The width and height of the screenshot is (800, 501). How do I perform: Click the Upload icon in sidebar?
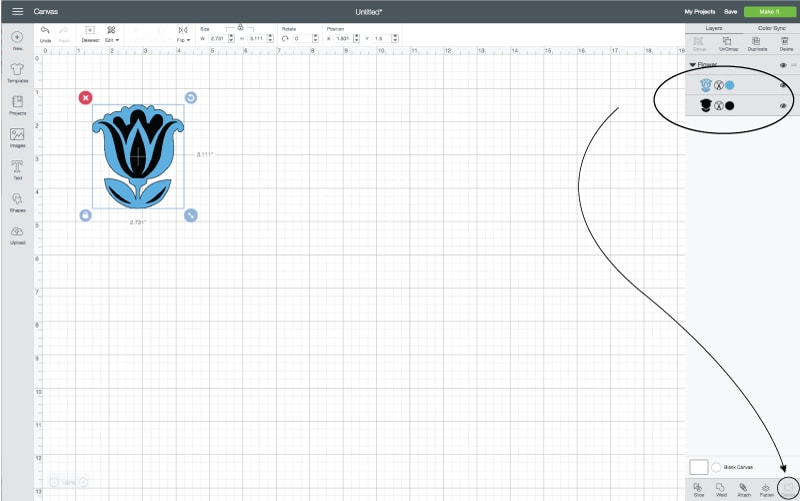(x=17, y=234)
